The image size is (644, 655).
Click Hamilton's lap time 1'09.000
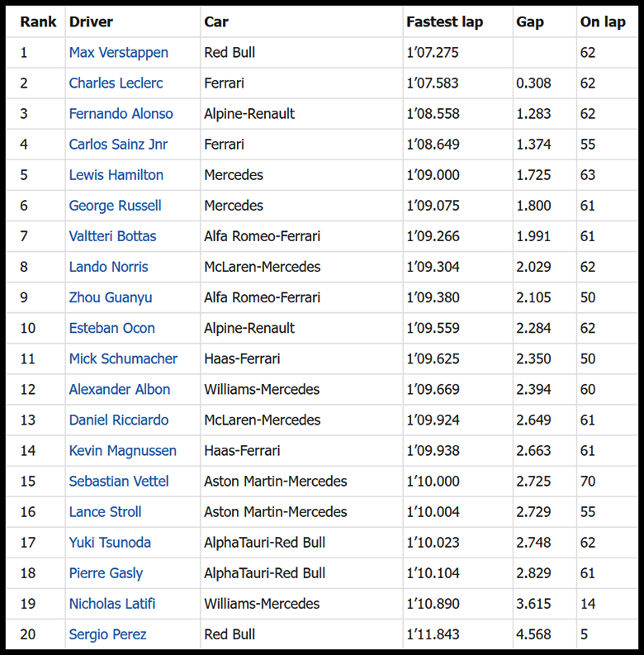coord(433,175)
